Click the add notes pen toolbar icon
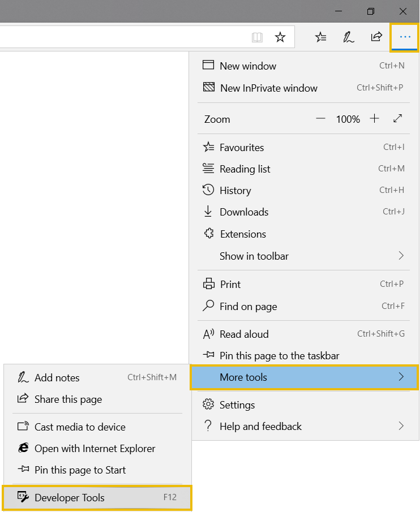 349,37
